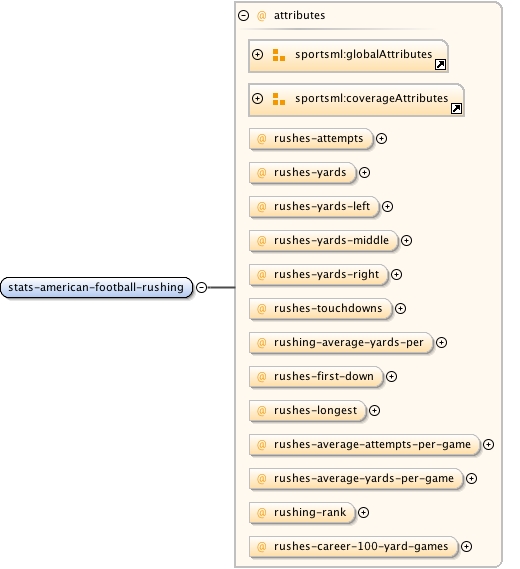520x569 pixels.
Task: Expand the rushes-touchdowns attribute
Action: pos(400,308)
